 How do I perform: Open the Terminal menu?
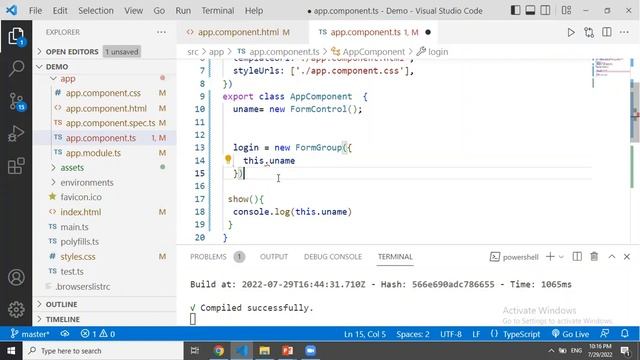(218, 11)
